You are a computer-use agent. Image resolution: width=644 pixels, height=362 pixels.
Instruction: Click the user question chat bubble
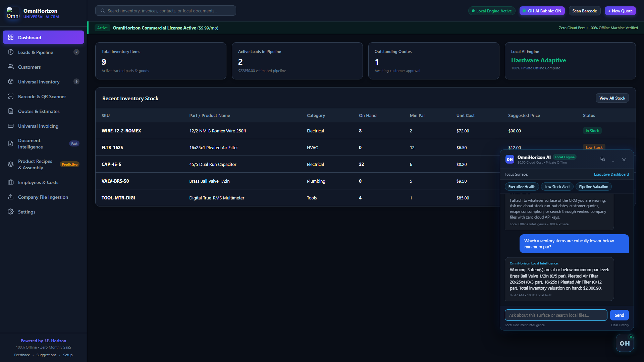pyautogui.click(x=574, y=244)
